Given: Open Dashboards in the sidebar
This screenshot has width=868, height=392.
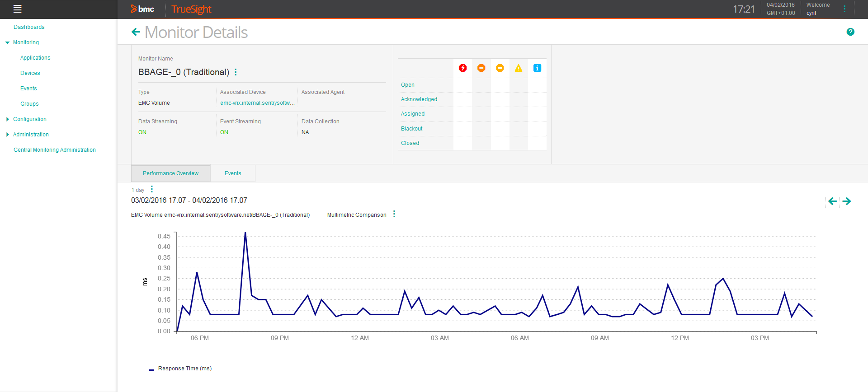Looking at the screenshot, I should tap(29, 27).
